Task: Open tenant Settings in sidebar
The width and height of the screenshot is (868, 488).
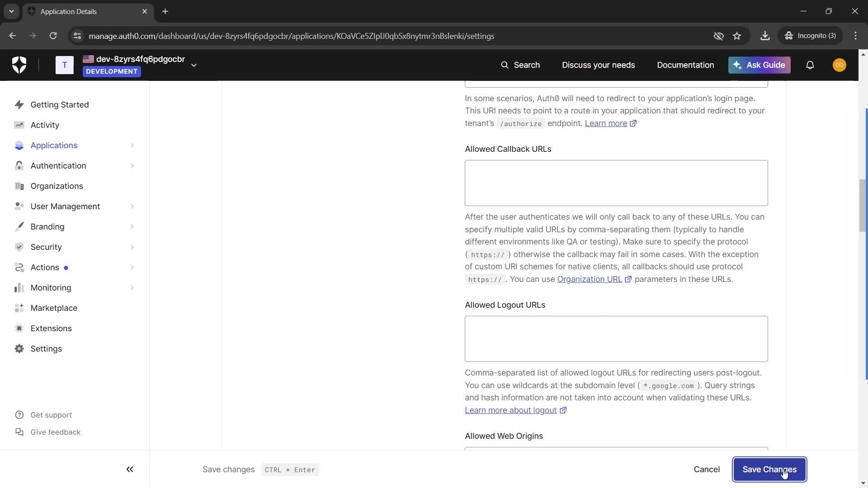Action: (46, 349)
